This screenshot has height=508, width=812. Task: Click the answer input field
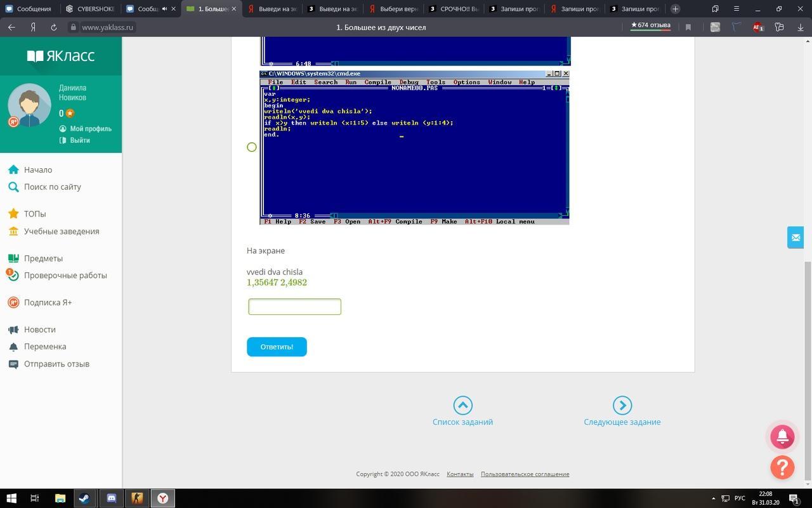(x=294, y=307)
